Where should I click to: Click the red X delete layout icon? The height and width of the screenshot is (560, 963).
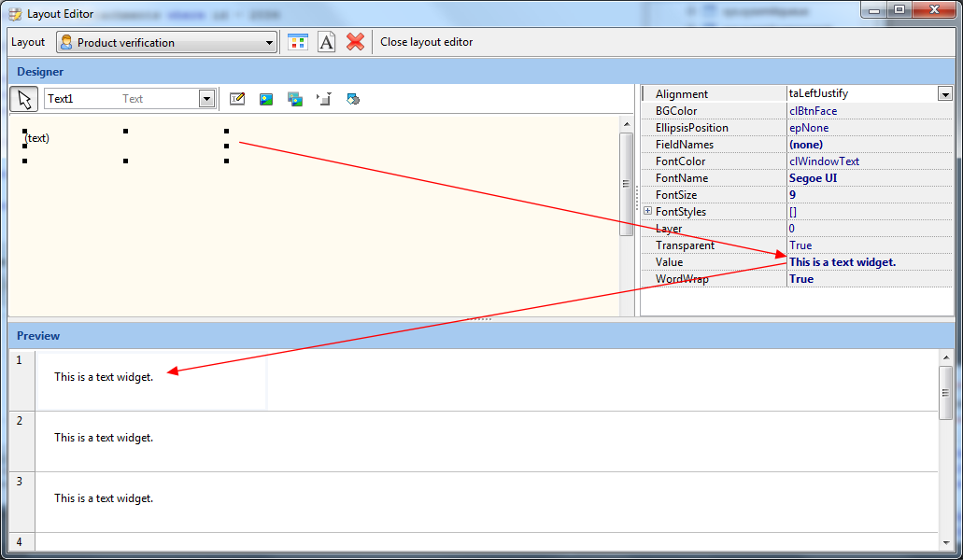pos(355,42)
